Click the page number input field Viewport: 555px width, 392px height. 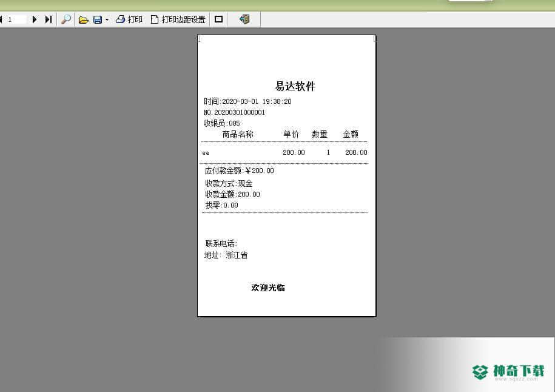pyautogui.click(x=16, y=19)
